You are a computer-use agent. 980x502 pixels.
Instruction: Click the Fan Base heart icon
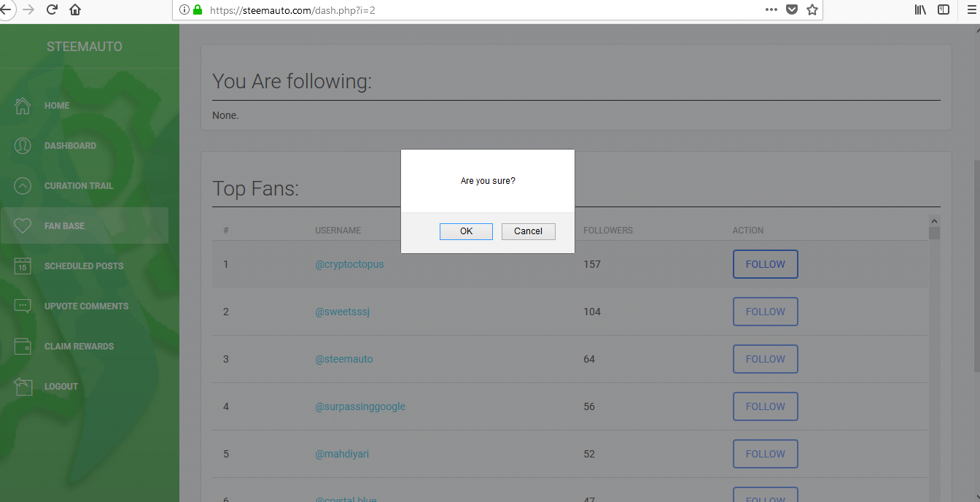[23, 226]
